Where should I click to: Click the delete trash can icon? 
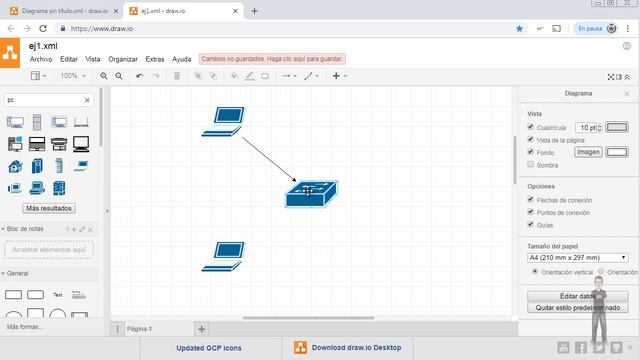pos(177,76)
